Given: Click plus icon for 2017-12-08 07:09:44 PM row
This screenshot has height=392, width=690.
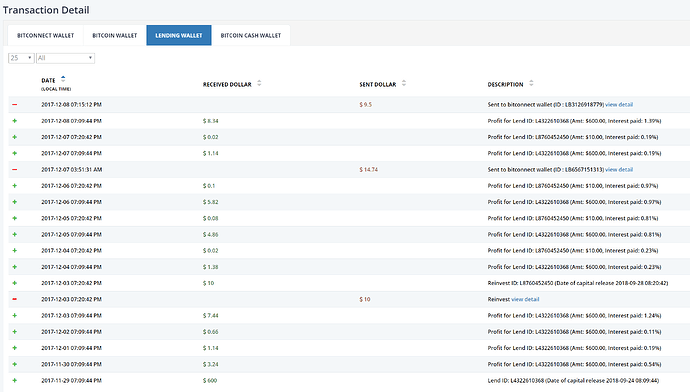Looking at the screenshot, I should click(15, 121).
